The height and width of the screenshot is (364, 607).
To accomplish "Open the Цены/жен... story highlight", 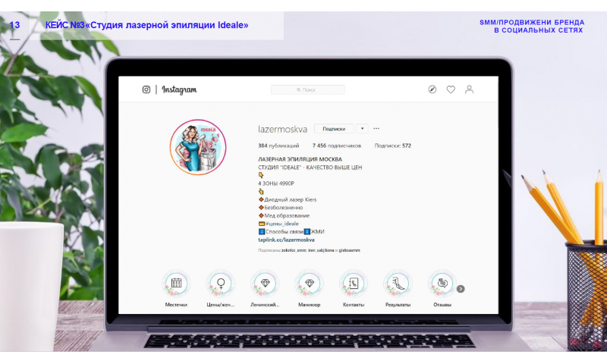I will (221, 283).
